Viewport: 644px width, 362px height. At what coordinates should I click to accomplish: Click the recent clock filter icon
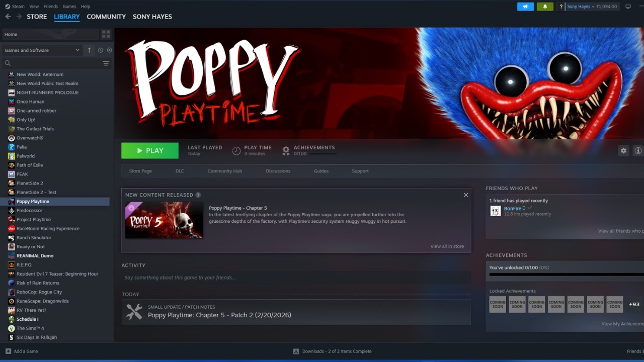pyautogui.click(x=101, y=50)
